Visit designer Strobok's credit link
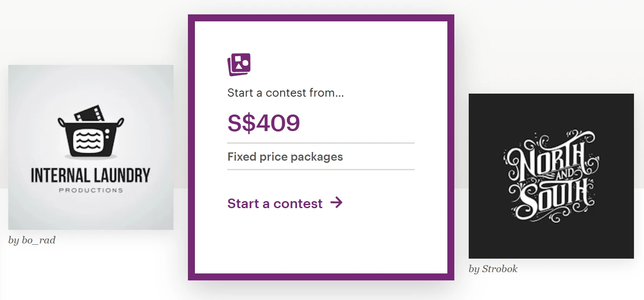This screenshot has width=644, height=300. 493,269
